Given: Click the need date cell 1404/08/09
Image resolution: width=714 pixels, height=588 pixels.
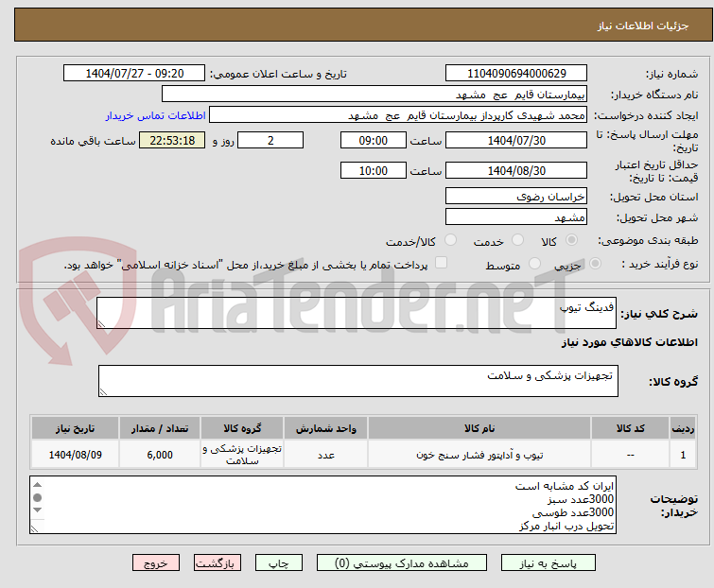Looking at the screenshot, I should click(75, 454).
